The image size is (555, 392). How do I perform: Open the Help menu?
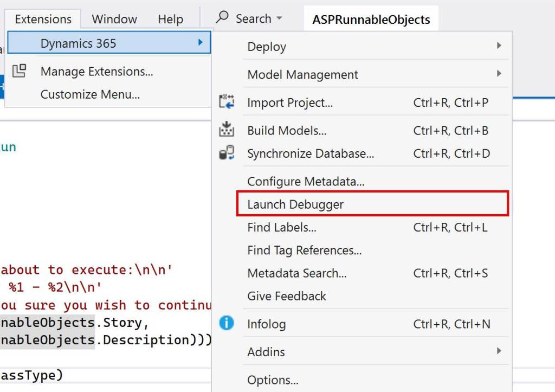[170, 19]
